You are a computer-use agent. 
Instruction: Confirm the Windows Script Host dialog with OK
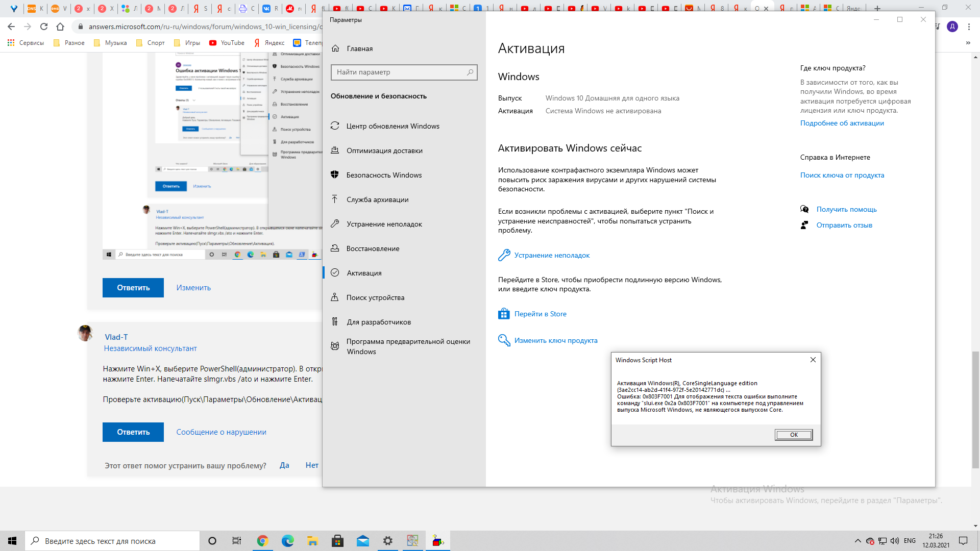[x=794, y=435]
